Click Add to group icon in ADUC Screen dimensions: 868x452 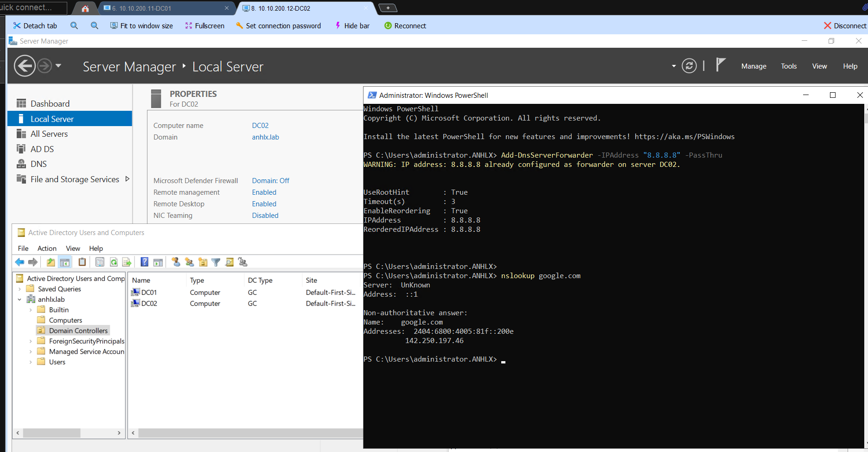(243, 262)
